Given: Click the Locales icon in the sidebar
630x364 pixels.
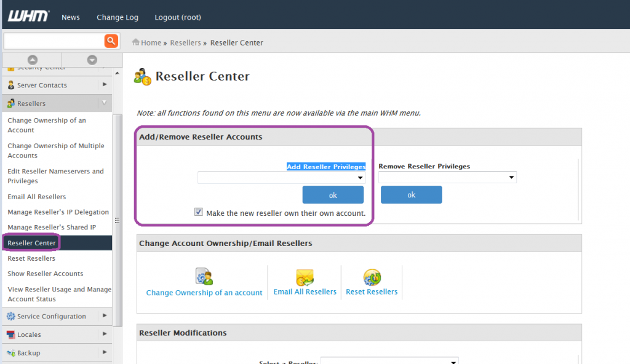Looking at the screenshot, I should 10,334.
